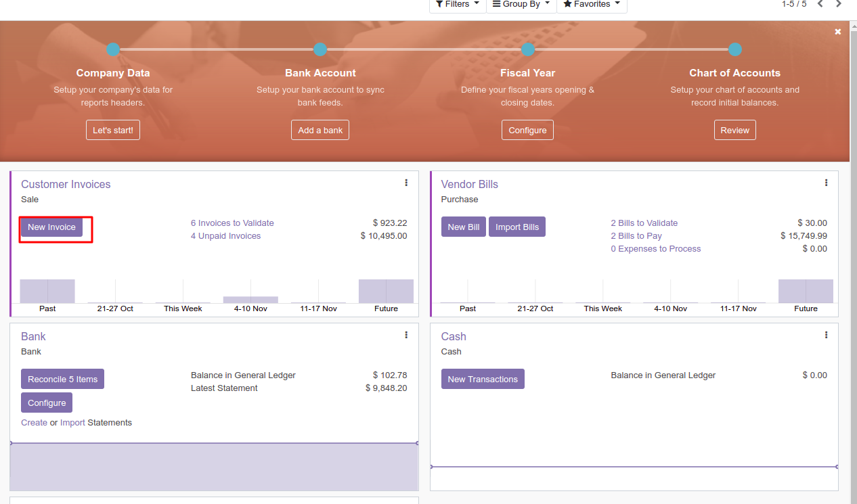Click New Transactions in Cash card

pos(483,380)
